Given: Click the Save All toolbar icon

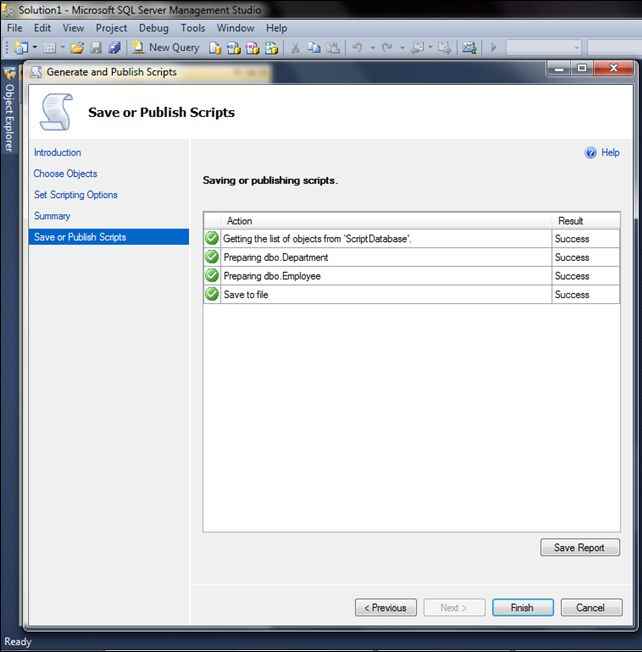Looking at the screenshot, I should pos(115,48).
